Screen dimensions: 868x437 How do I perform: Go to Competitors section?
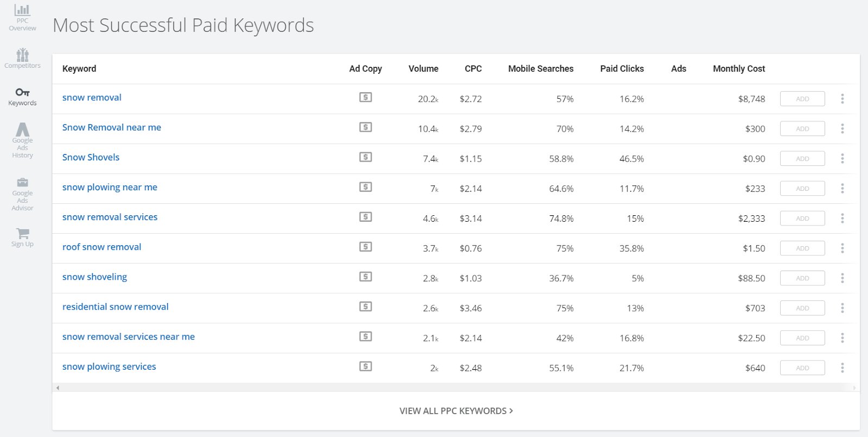pyautogui.click(x=22, y=58)
